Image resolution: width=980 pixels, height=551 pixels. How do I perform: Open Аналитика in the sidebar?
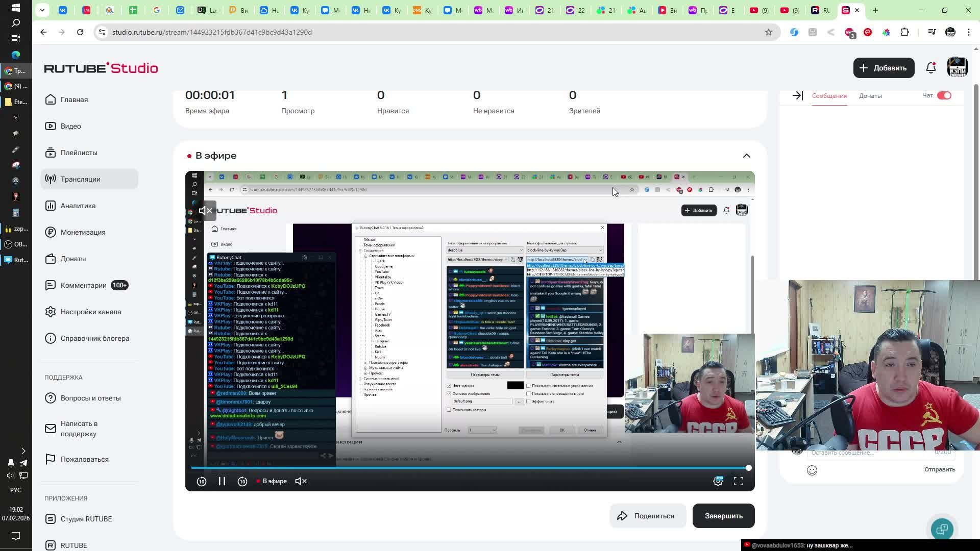78,206
